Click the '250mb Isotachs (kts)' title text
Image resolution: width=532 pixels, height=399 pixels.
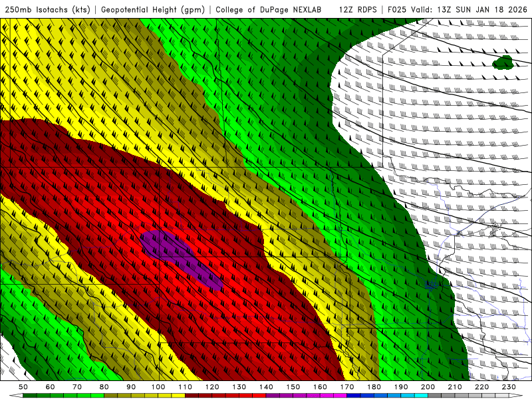[47, 9]
